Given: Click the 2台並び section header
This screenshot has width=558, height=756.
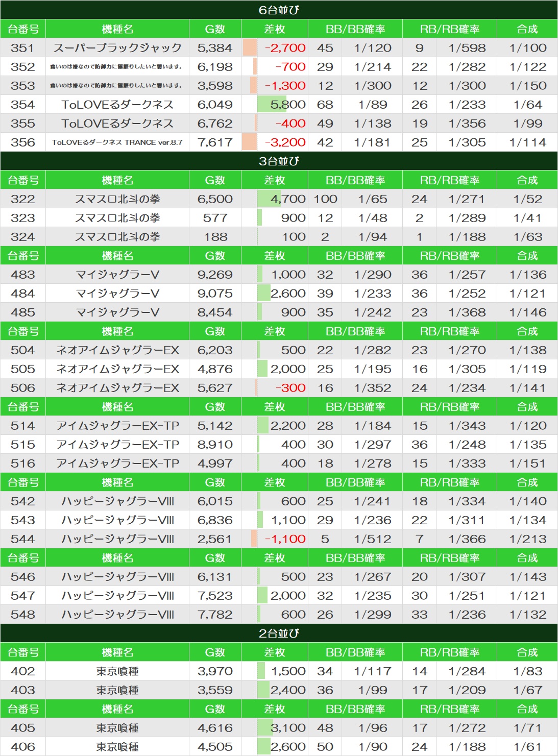Looking at the screenshot, I should coord(279,633).
